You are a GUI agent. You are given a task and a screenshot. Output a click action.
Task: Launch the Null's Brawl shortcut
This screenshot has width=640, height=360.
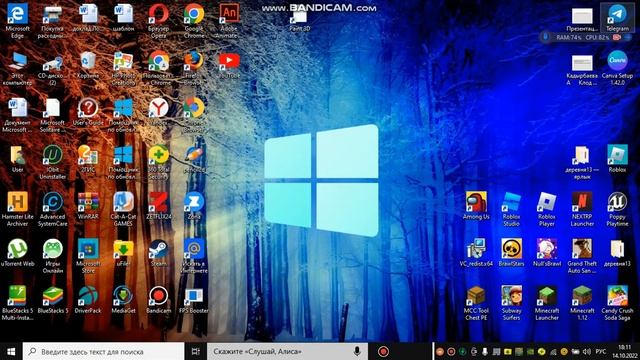point(547,249)
